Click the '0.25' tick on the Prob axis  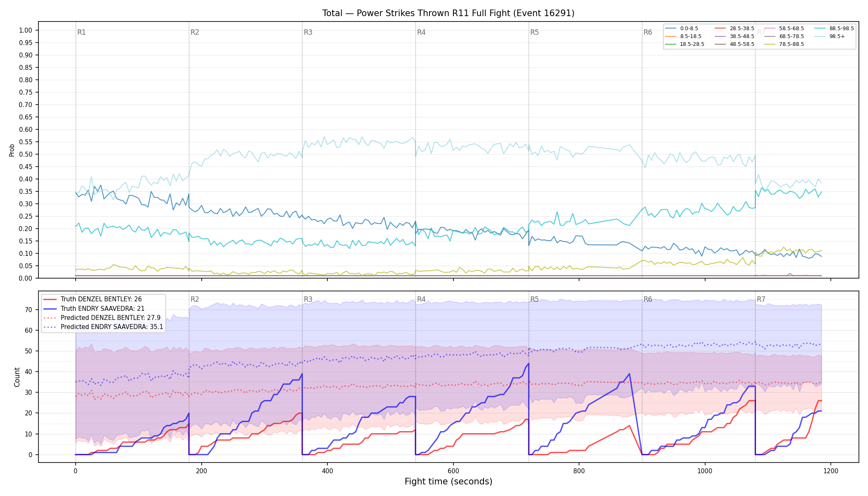pyautogui.click(x=25, y=216)
